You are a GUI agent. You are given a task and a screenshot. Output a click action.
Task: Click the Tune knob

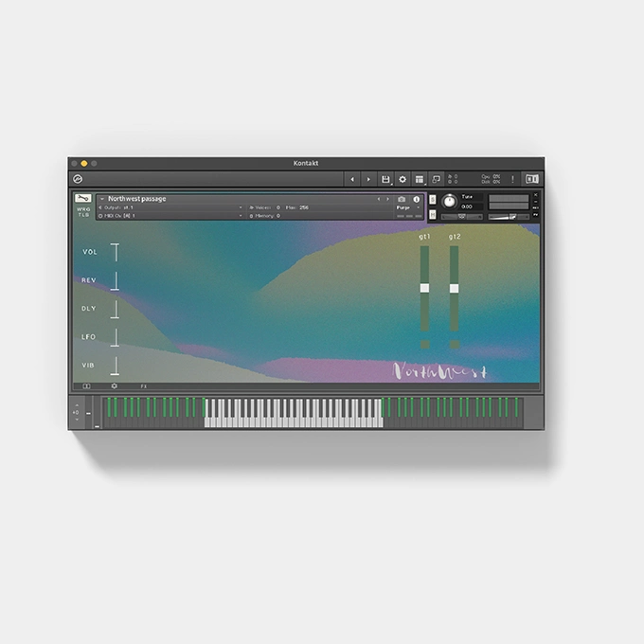coord(447,202)
